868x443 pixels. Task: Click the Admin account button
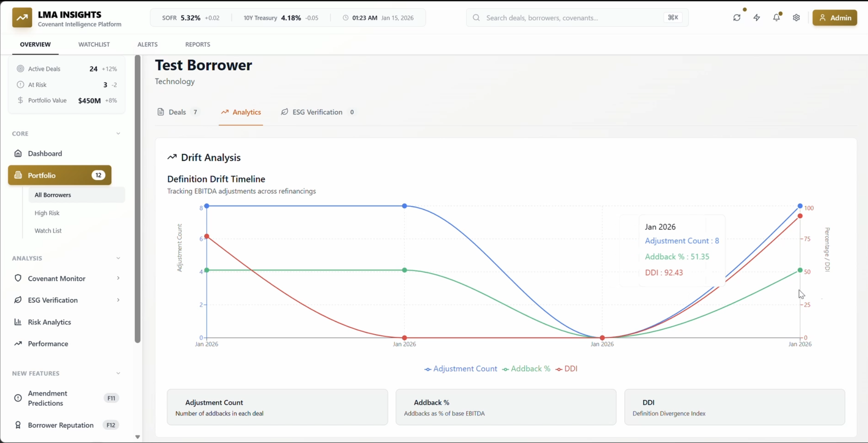tap(835, 18)
